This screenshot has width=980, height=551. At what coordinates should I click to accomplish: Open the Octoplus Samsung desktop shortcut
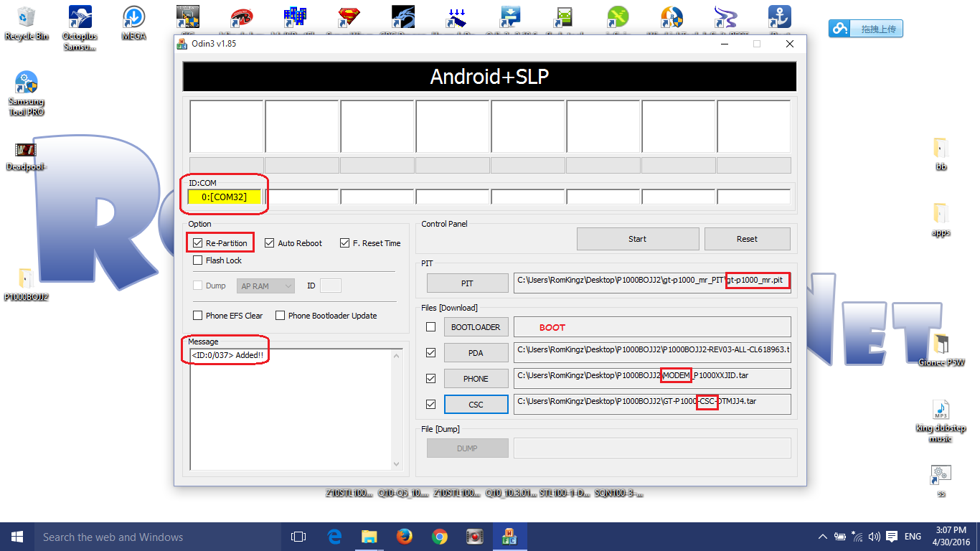[80, 29]
